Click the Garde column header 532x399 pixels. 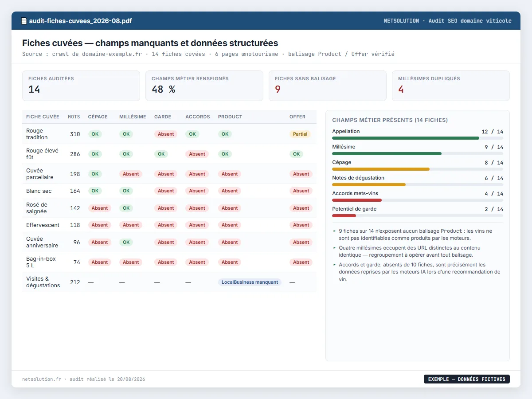tap(163, 117)
